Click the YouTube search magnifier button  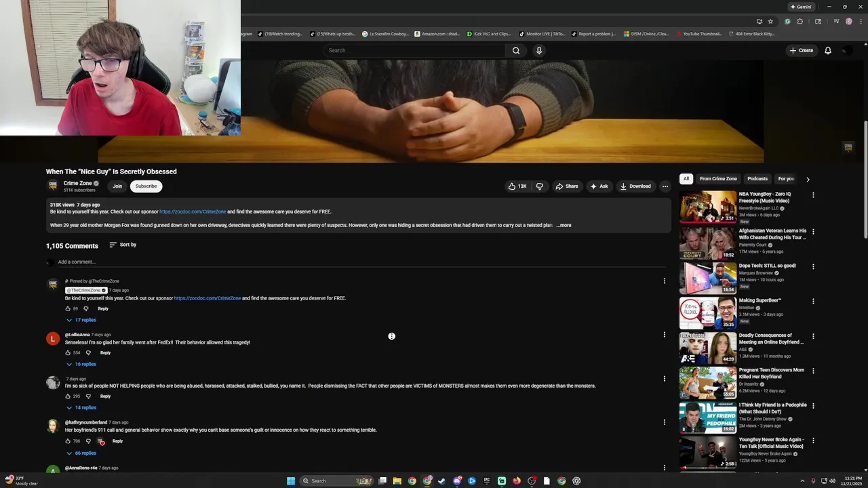click(x=516, y=50)
